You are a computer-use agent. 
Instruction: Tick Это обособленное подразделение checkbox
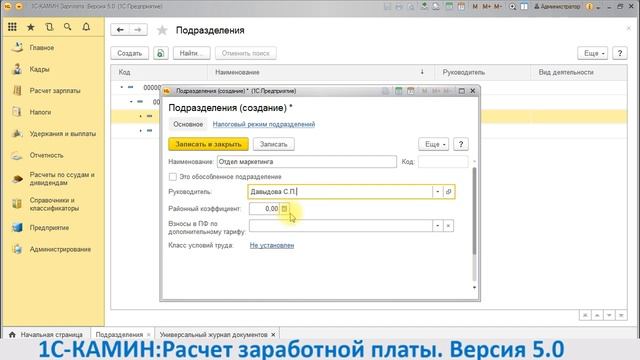(173, 177)
